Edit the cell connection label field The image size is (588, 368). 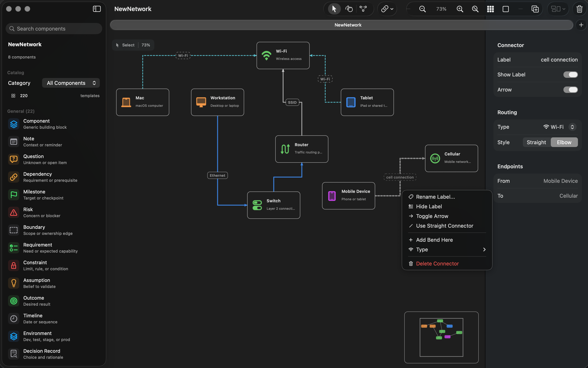[x=559, y=60]
